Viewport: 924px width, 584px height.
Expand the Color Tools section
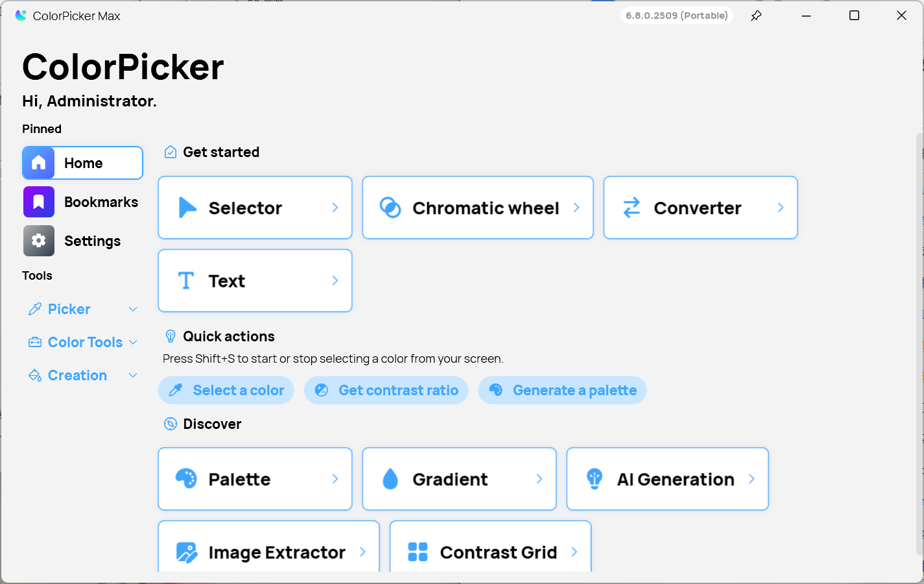click(133, 342)
